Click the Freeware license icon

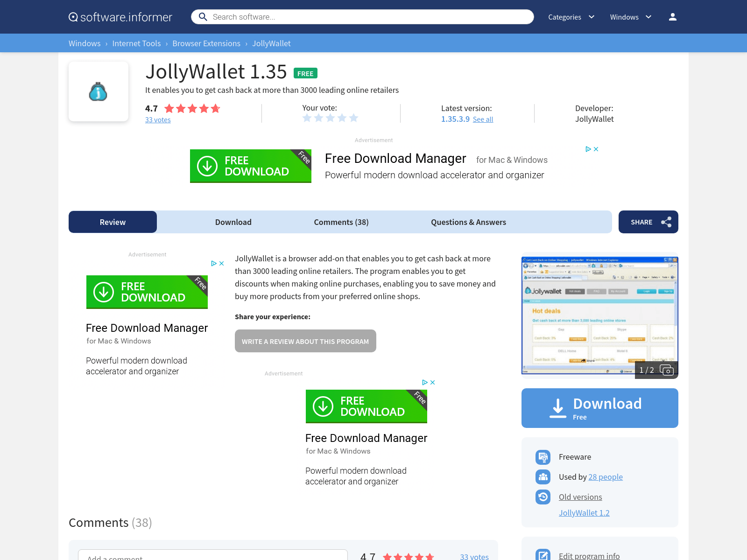pyautogui.click(x=543, y=457)
